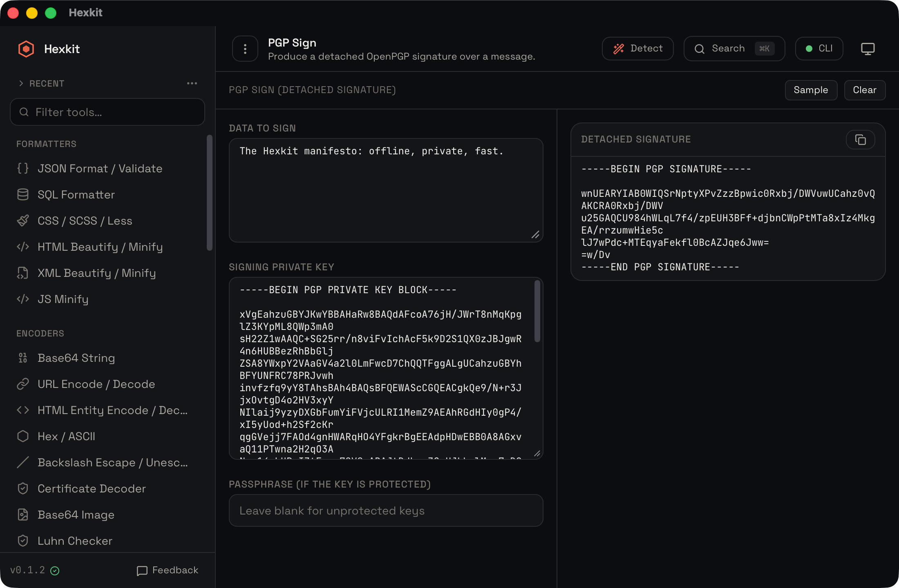Open the SQL Formatter tool
This screenshot has height=588, width=899.
click(x=107, y=194)
